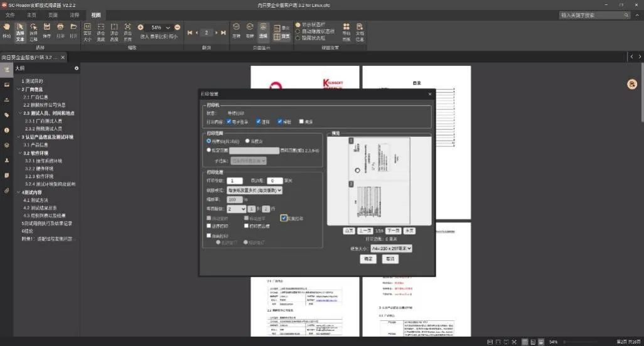
Task: Open the 文件 menu
Action: tap(10, 14)
